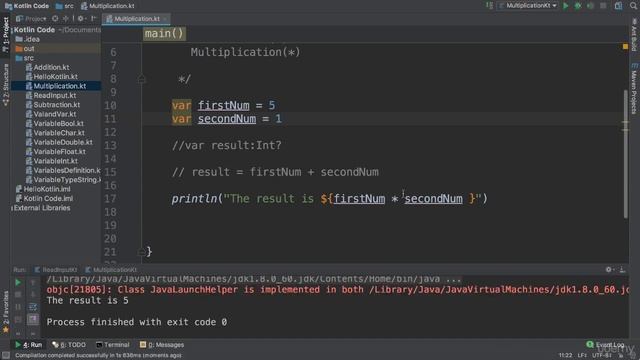640x360 pixels.
Task: Close the Multiplication.kt editor tab
Action: coord(165,19)
